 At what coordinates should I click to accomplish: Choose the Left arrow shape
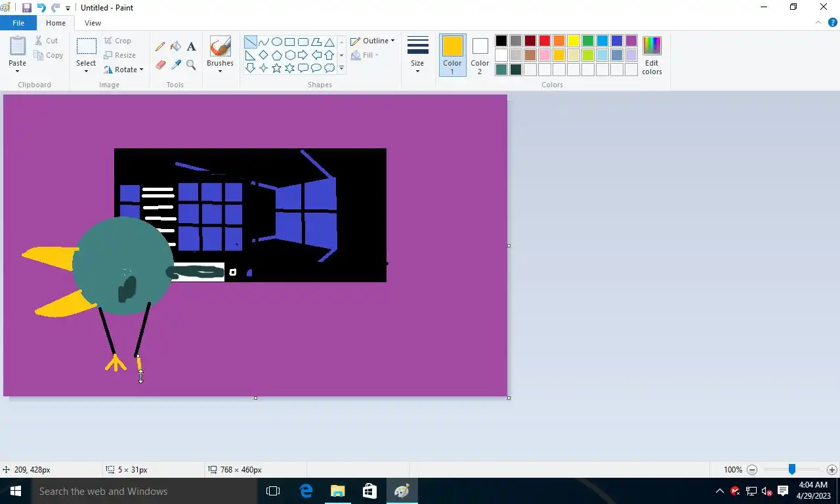pos(316,55)
